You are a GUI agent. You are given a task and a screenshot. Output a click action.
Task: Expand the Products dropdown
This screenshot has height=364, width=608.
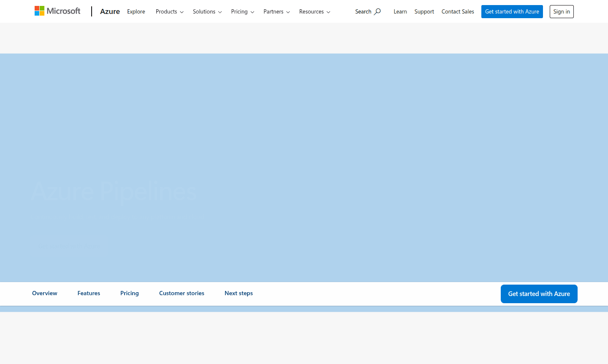(x=169, y=12)
